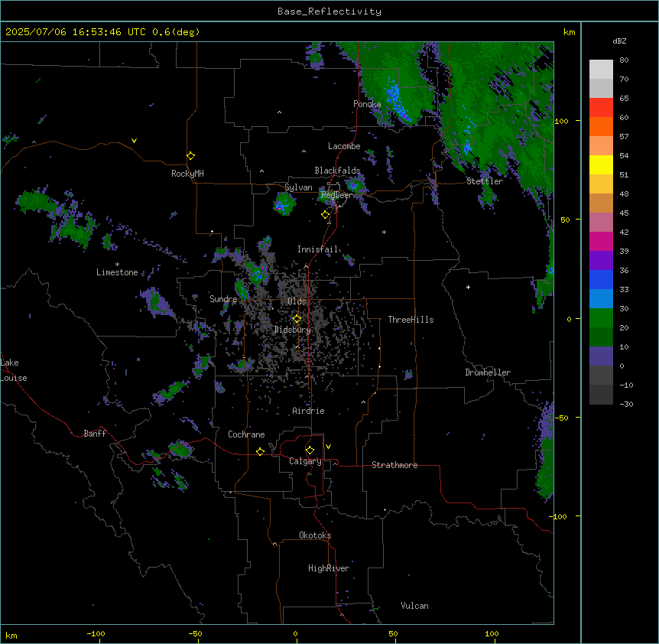Click the Strathmore label
The width and height of the screenshot is (659, 644).
pyautogui.click(x=394, y=465)
